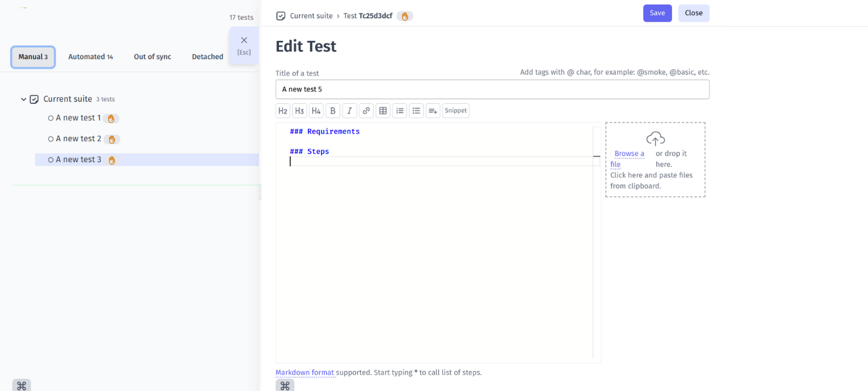Save the edited test
Screen dimensions: 868x391
pos(657,12)
